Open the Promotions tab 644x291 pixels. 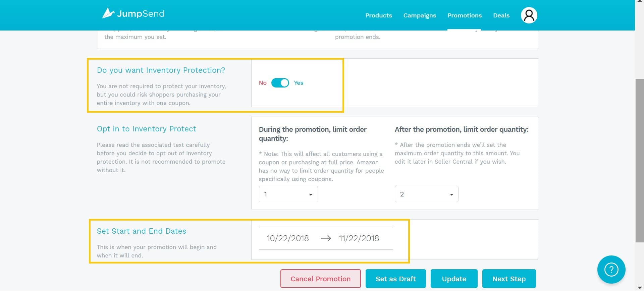click(465, 15)
